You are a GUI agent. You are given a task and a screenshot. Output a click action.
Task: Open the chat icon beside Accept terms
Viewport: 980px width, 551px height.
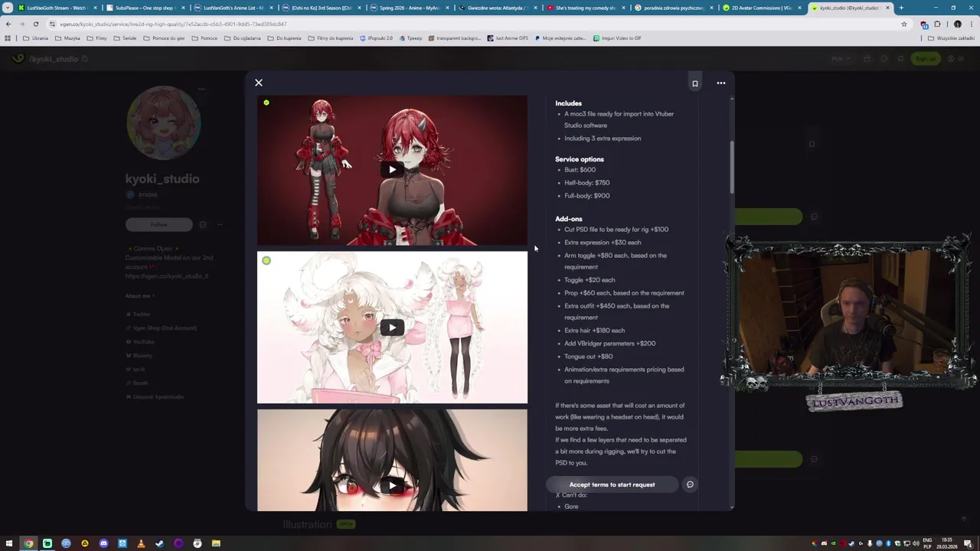pos(690,484)
